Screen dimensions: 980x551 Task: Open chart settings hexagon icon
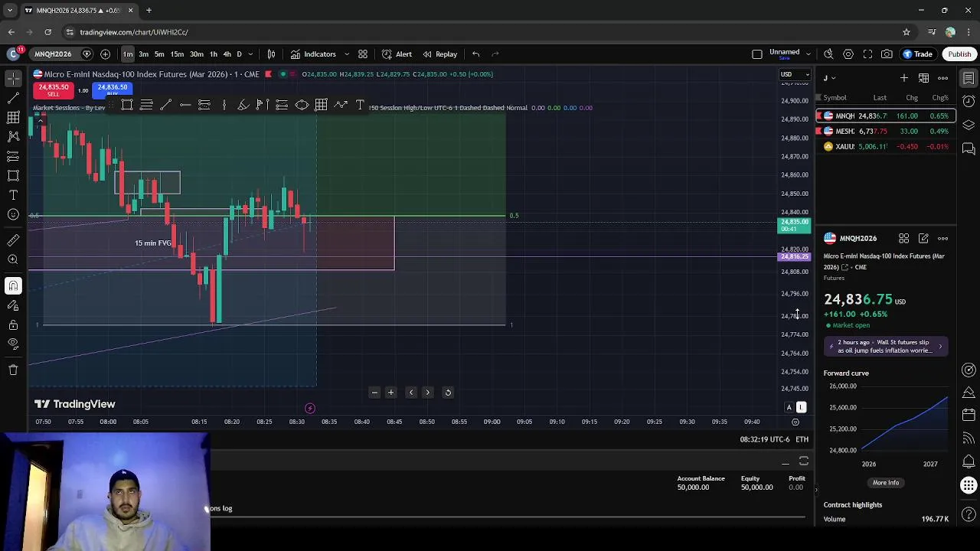pos(848,54)
